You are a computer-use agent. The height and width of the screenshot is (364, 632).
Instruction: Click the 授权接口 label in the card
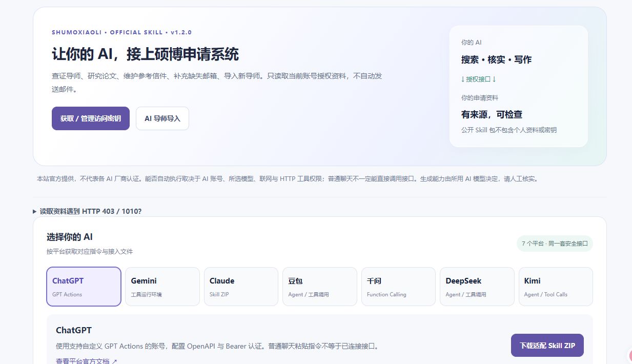tap(479, 79)
